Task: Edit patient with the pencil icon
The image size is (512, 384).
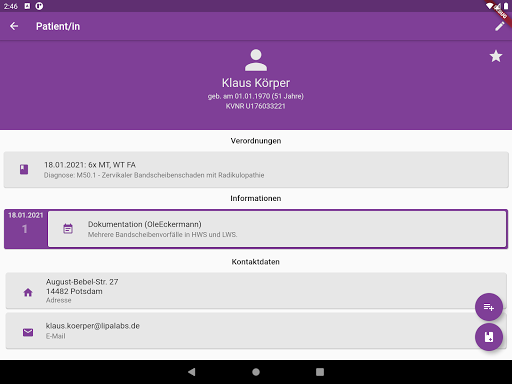Action: point(499,26)
